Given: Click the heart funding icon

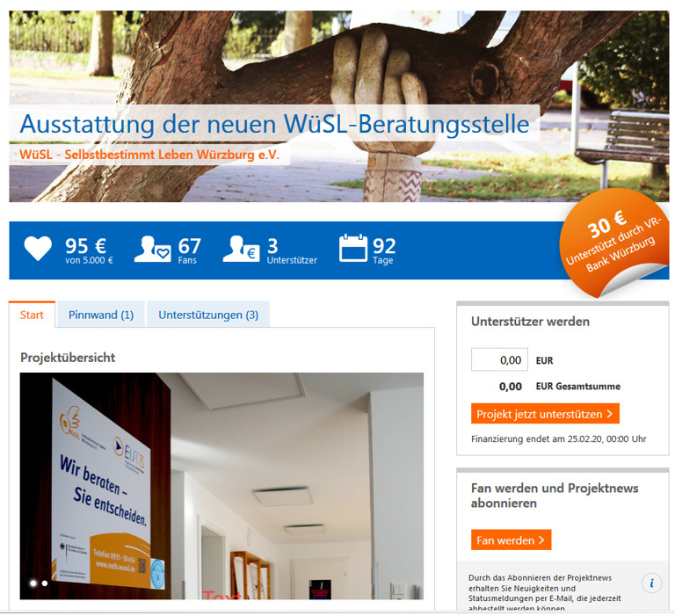Looking at the screenshot, I should coord(38,250).
